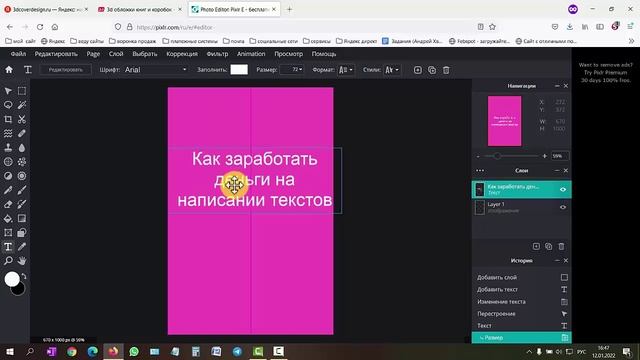Select the Clone stamp tool
Screen dimensions: 640x360
click(8, 147)
